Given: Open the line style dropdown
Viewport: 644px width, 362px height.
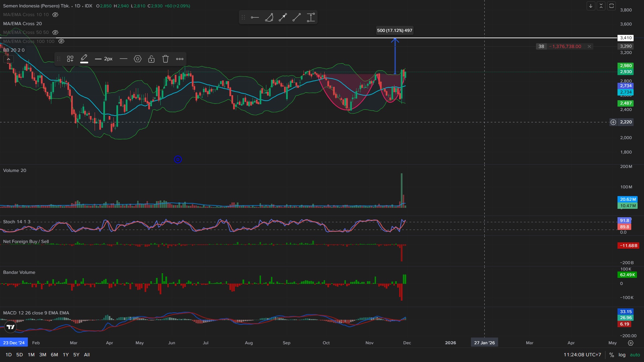Looking at the screenshot, I should tap(123, 59).
